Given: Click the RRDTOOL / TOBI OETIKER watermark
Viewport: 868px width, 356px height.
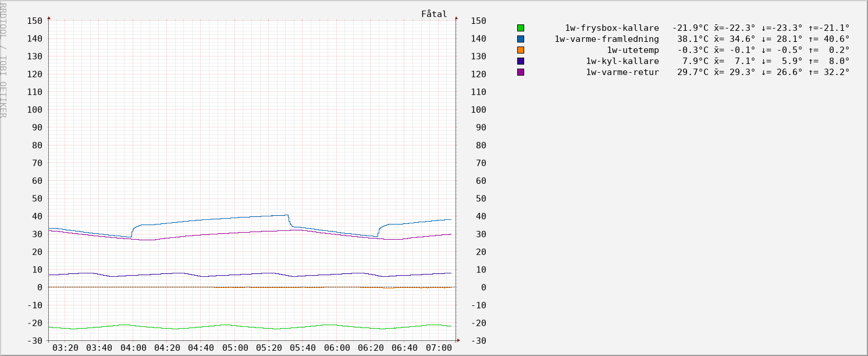Looking at the screenshot, I should click(x=3, y=59).
